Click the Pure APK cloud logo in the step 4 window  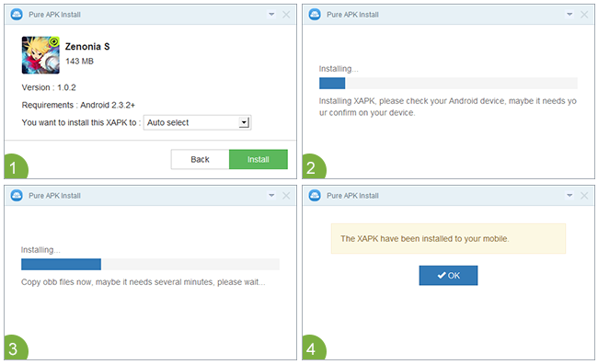pyautogui.click(x=315, y=196)
